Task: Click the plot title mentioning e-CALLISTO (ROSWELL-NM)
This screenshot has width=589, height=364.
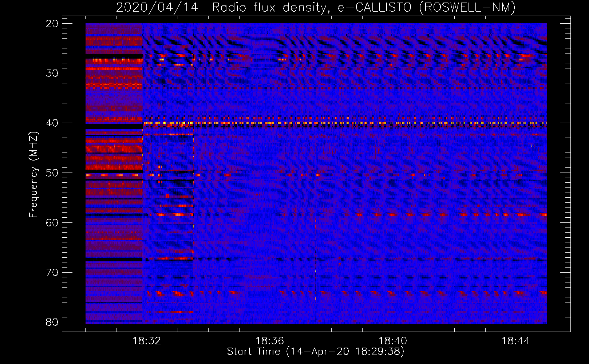Action: pos(316,7)
